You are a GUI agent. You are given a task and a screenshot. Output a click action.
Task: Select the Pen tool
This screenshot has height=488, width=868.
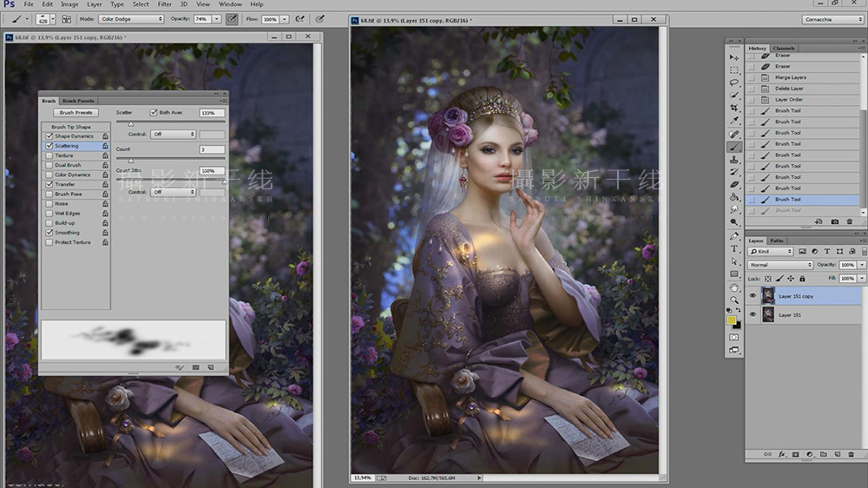coord(734,236)
